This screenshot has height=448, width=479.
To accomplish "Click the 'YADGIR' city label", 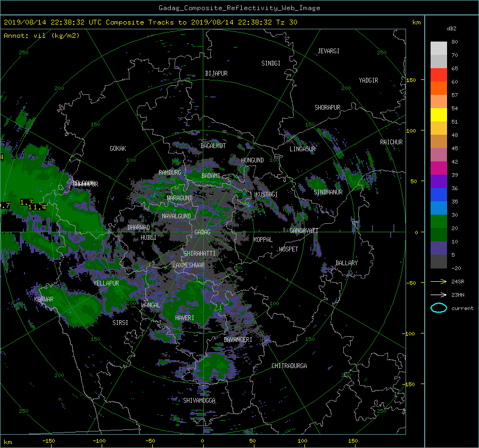I will (x=368, y=80).
